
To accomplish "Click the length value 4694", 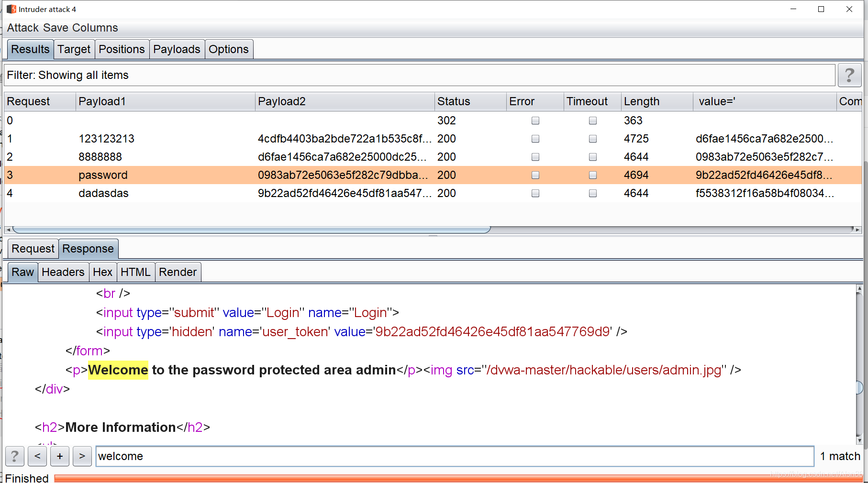I will click(636, 175).
